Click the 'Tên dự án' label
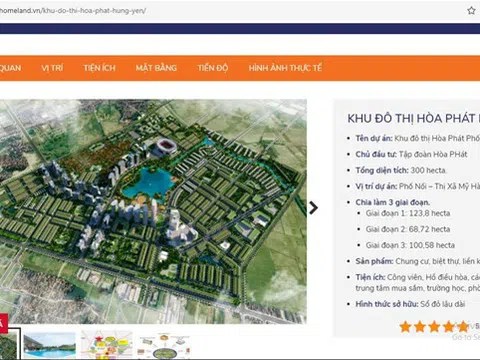Screen dimensions: 480x360 tap(374, 138)
